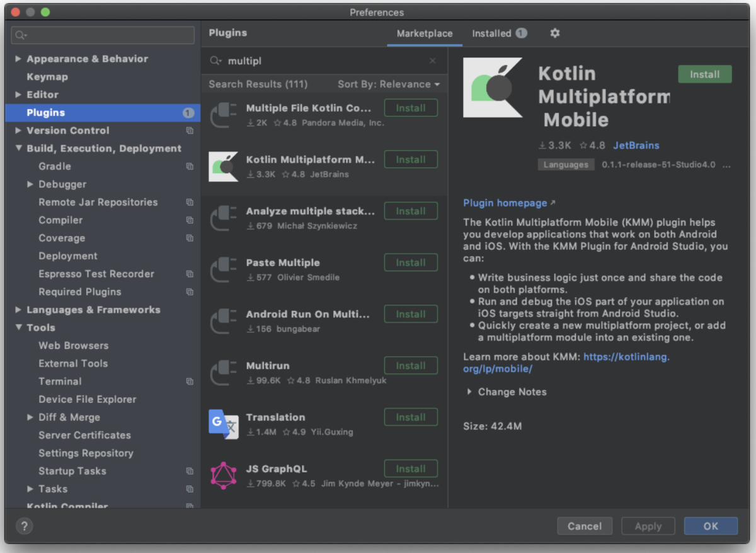Install Kotlin Multiplatform Mobile from detail pane
The width and height of the screenshot is (756, 553).
tap(704, 74)
